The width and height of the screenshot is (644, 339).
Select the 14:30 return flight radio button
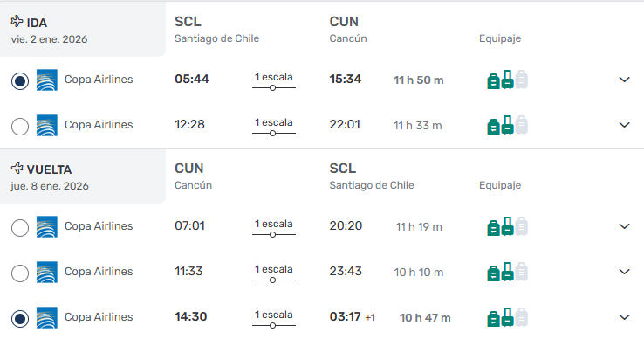click(20, 319)
